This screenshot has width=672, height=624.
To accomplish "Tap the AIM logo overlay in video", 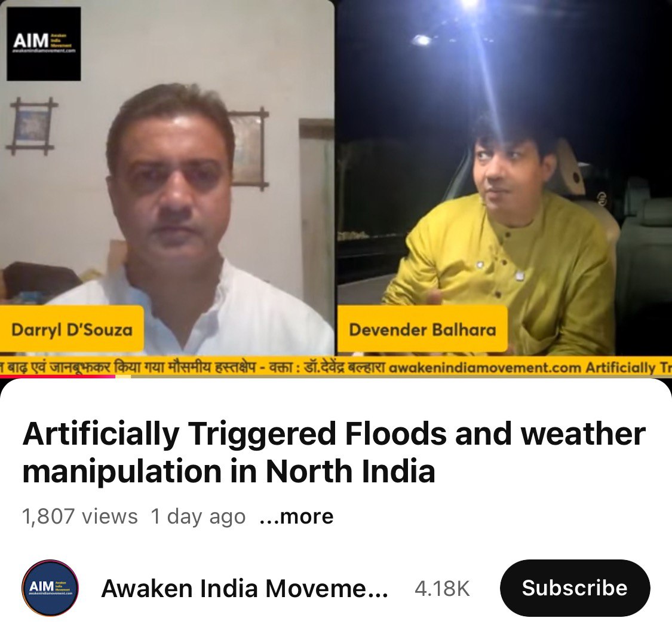I will click(x=44, y=44).
